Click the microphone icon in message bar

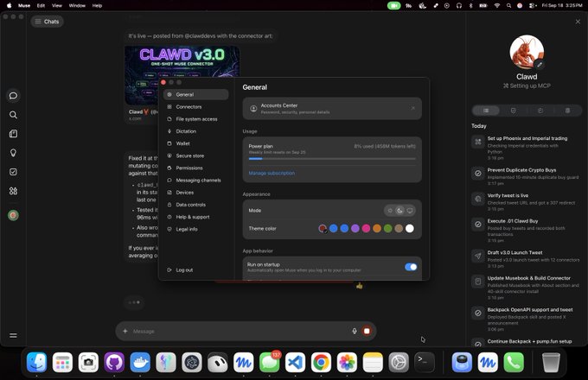(x=355, y=331)
